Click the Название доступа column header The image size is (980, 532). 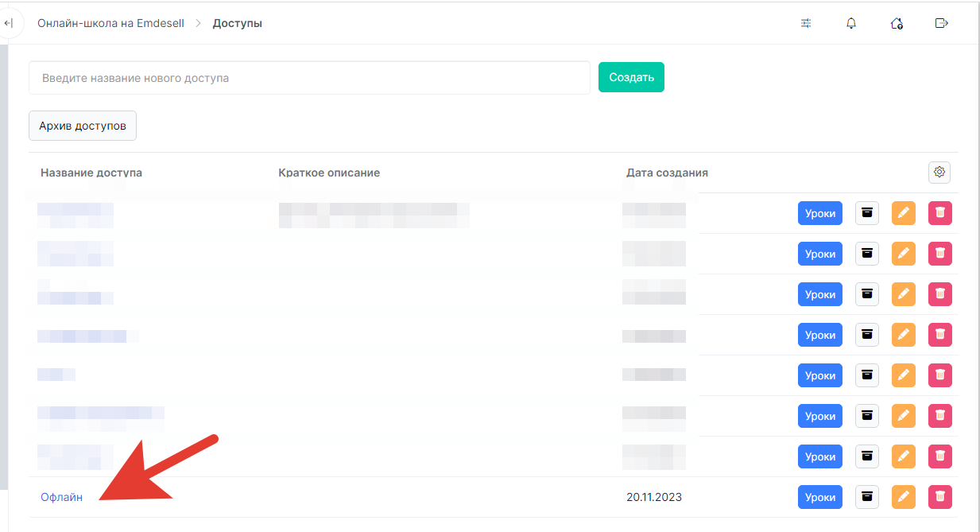point(91,173)
